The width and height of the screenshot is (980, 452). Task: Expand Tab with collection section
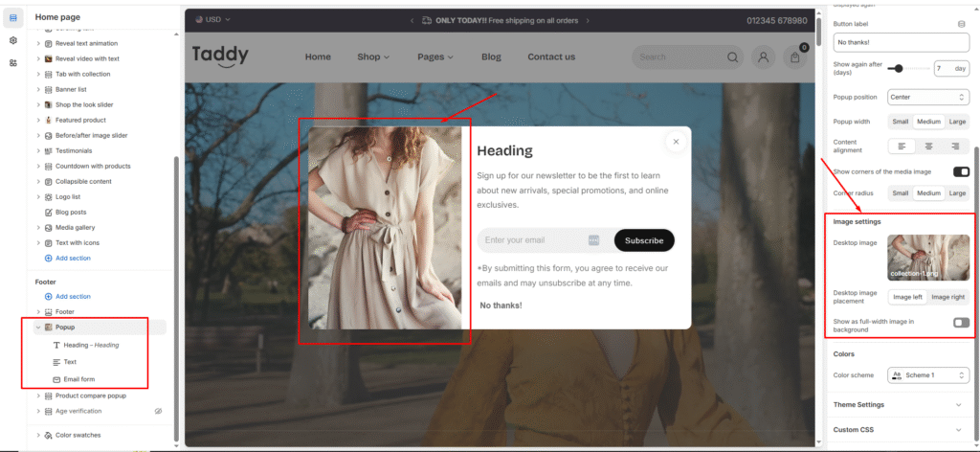tap(38, 74)
